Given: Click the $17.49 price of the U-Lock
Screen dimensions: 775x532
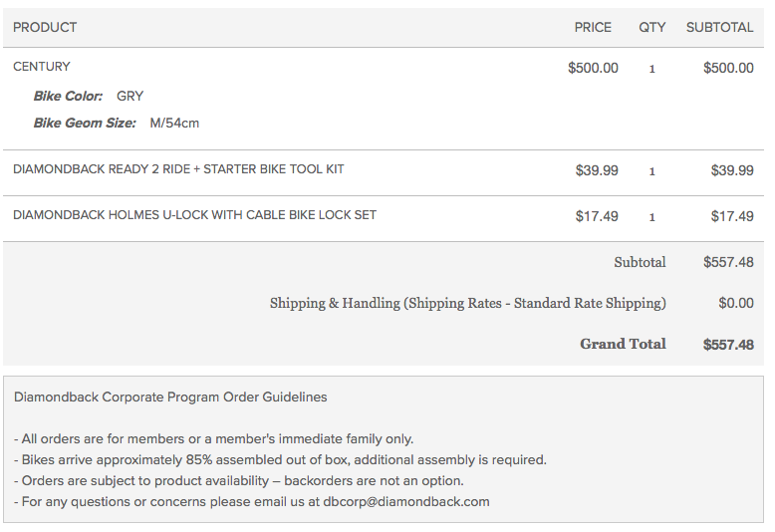Looking at the screenshot, I should pyautogui.click(x=597, y=216).
